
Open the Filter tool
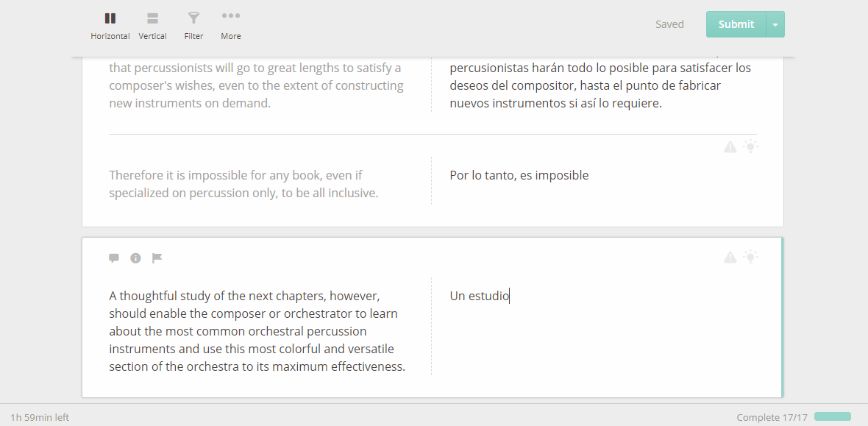(193, 26)
